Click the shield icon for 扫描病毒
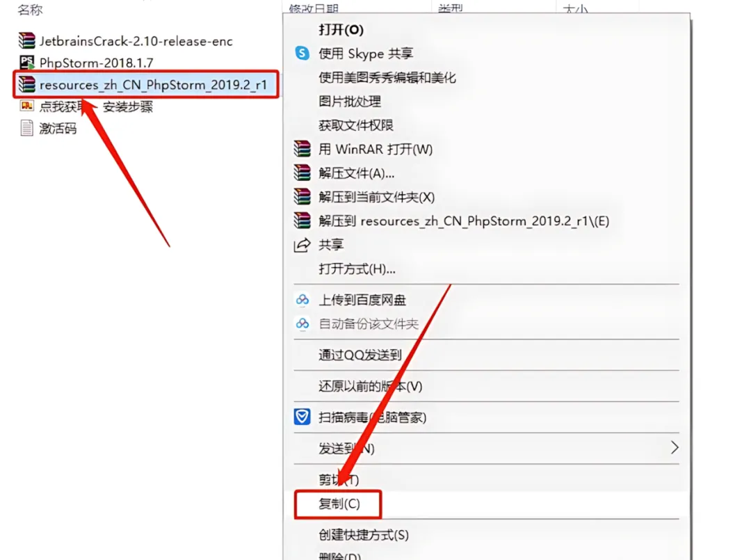 [x=302, y=417]
